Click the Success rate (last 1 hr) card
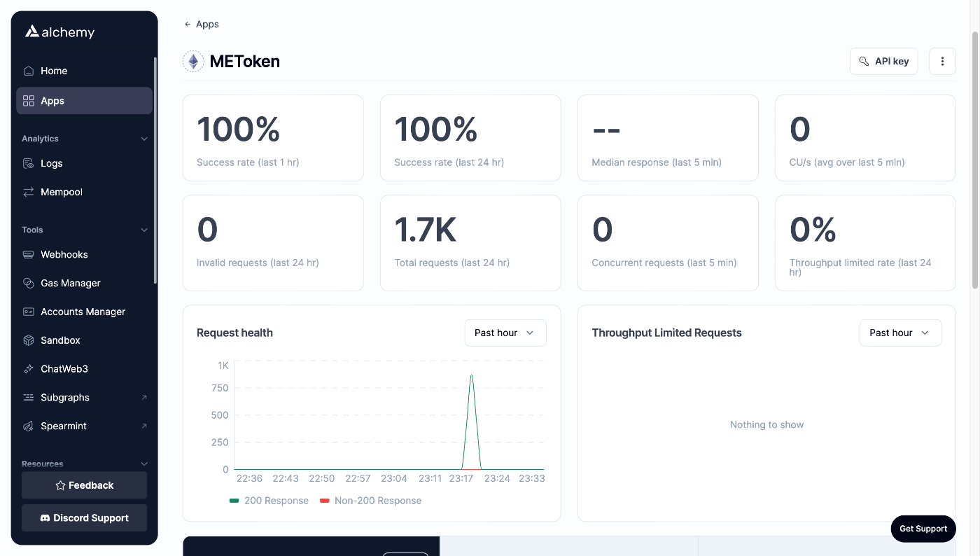 [x=273, y=138]
